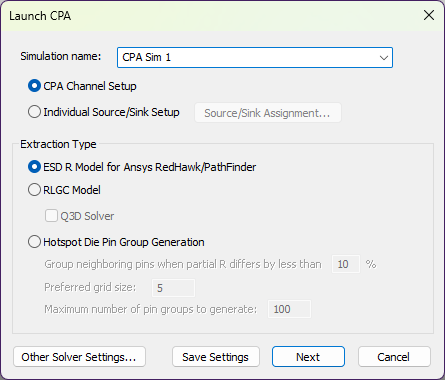This screenshot has width=445, height=380.
Task: Expand the Simulation name dropdown arrow
Action: point(384,58)
